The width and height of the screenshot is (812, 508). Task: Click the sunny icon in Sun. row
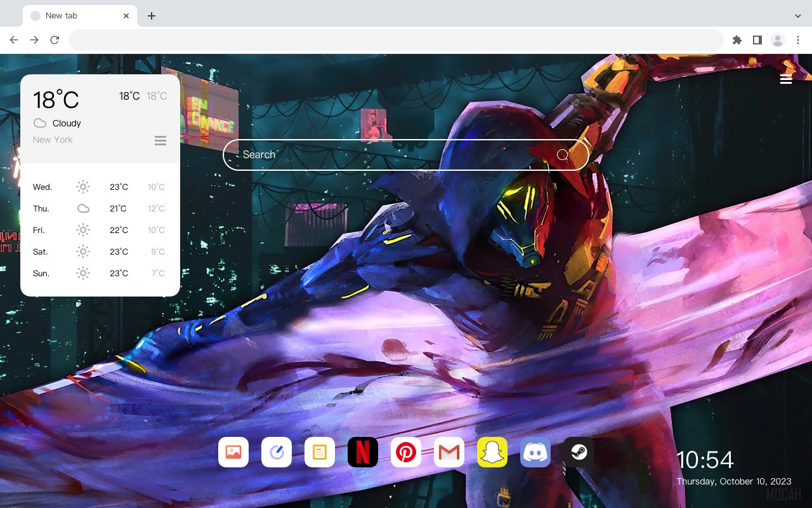pos(83,273)
